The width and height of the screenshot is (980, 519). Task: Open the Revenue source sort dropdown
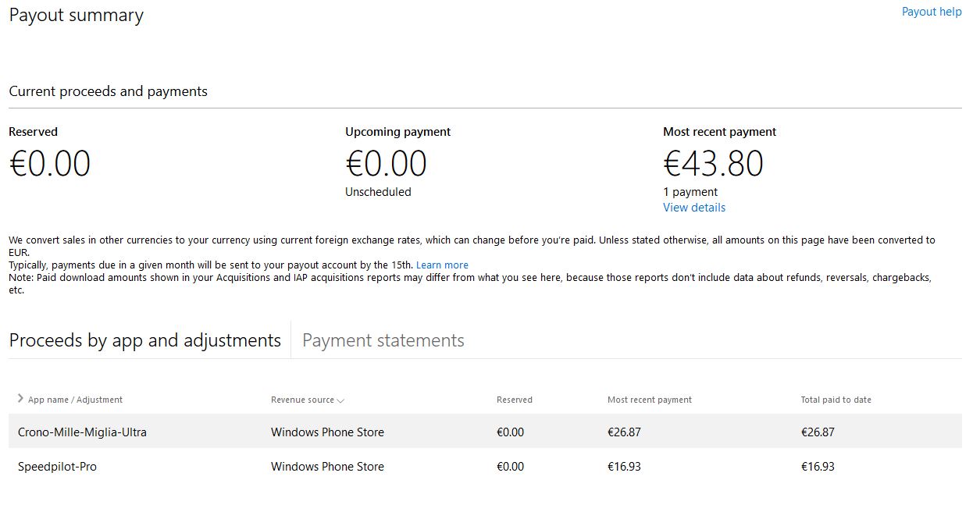341,400
